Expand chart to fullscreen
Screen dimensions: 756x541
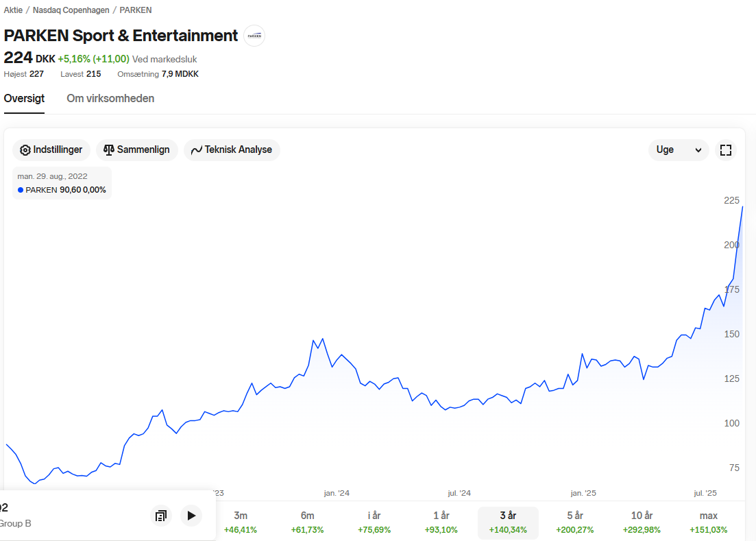pos(726,150)
